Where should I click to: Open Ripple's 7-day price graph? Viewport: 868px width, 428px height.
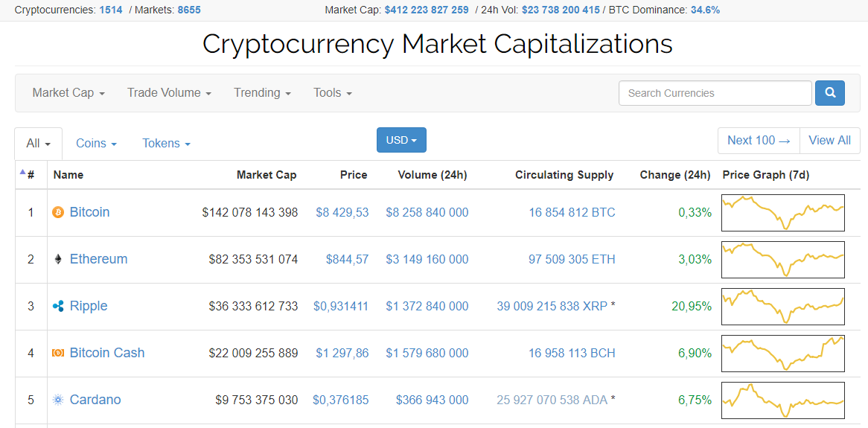pyautogui.click(x=783, y=307)
